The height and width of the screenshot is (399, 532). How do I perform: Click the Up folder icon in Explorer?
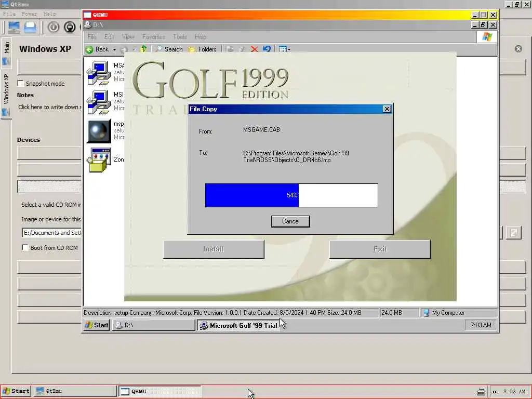tap(143, 49)
